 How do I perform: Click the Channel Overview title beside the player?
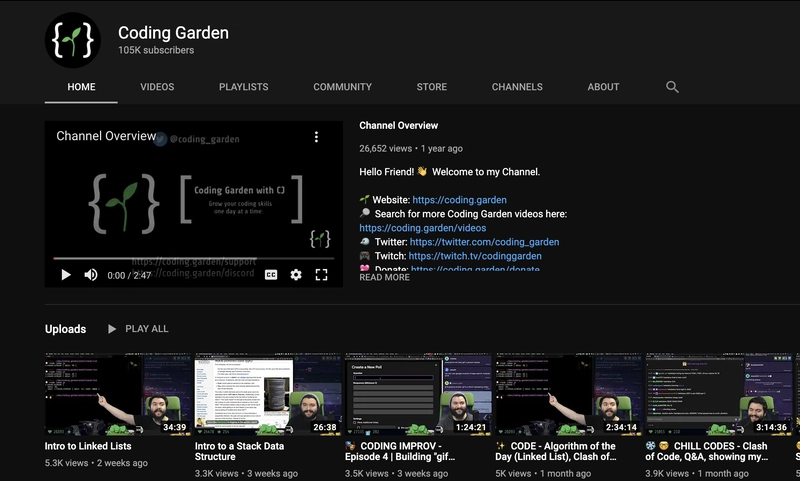point(398,125)
